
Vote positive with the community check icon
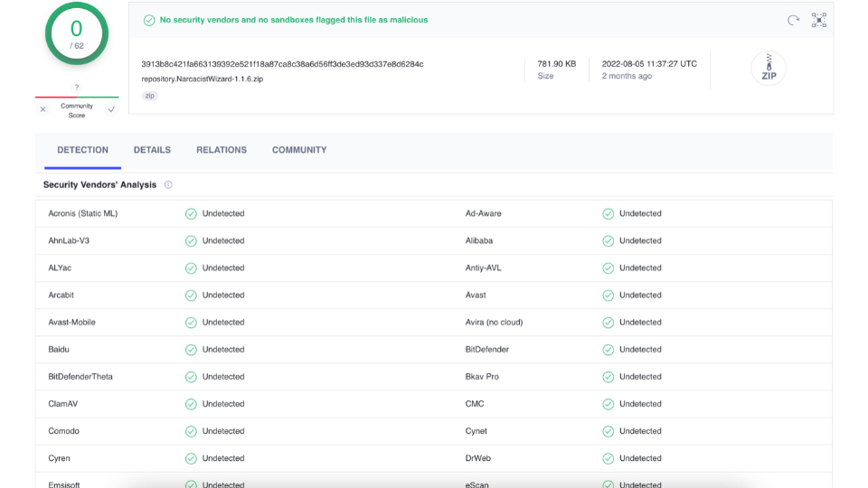coord(111,109)
